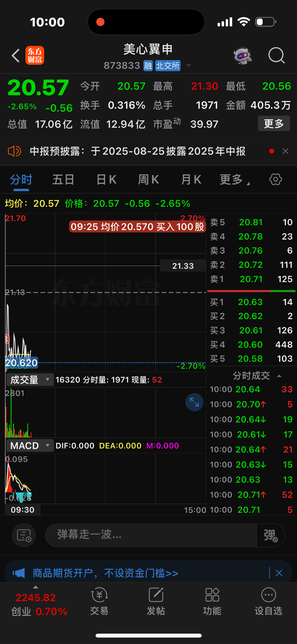This screenshot has width=297, height=644.
Task: Tap the 买2 order row 20.62
Action: [251, 316]
